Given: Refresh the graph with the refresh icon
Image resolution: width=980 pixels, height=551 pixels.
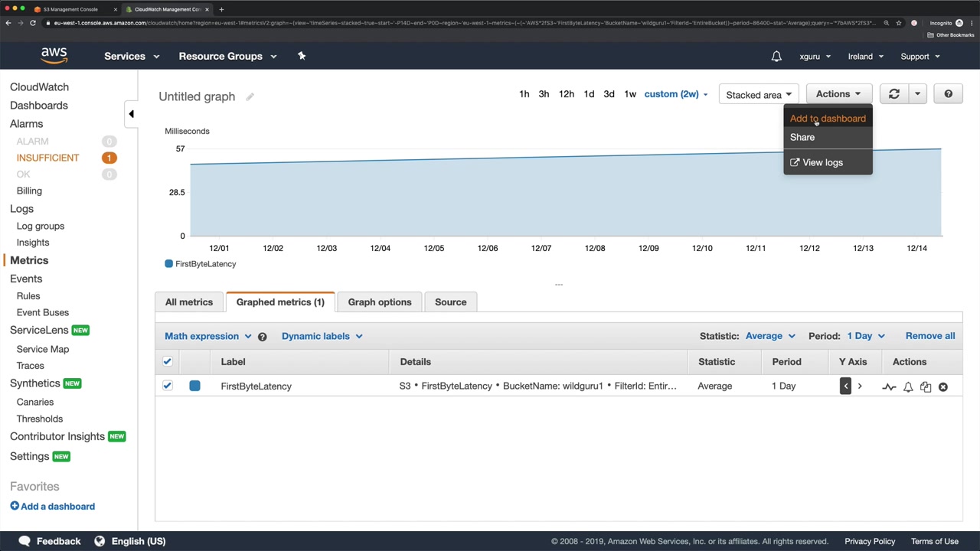Looking at the screenshot, I should tap(893, 94).
